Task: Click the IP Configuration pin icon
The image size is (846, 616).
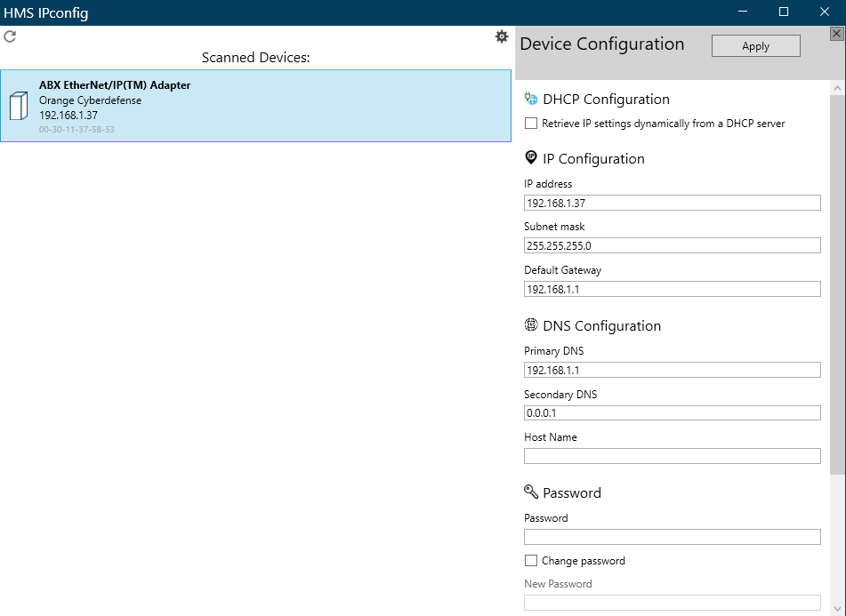Action: click(x=531, y=158)
